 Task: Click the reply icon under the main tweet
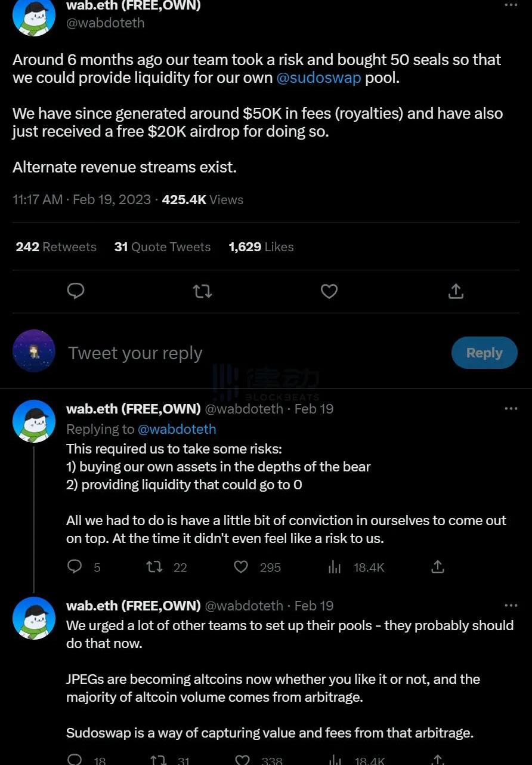(x=76, y=291)
